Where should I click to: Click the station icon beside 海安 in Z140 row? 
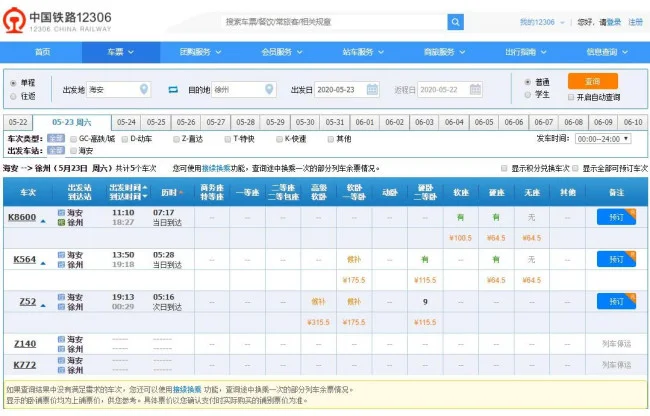61,339
